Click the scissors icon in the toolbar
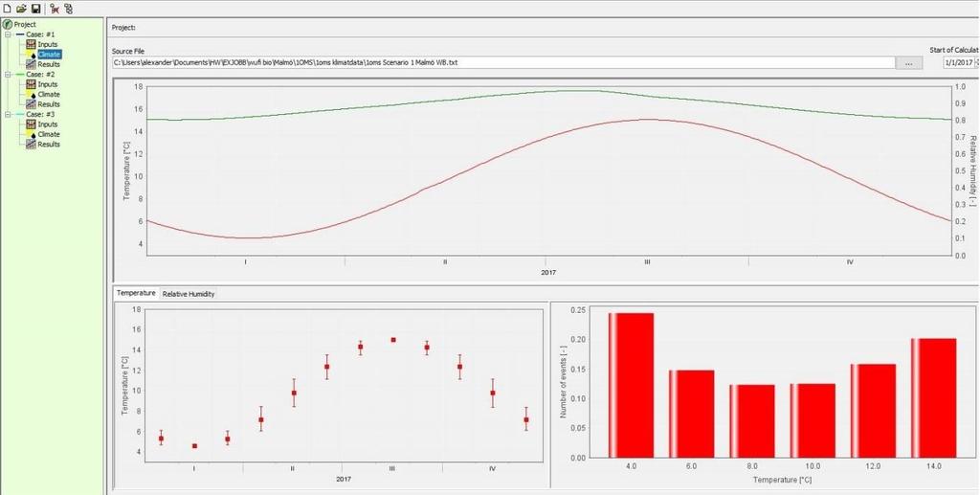The width and height of the screenshot is (980, 495). tap(55, 8)
